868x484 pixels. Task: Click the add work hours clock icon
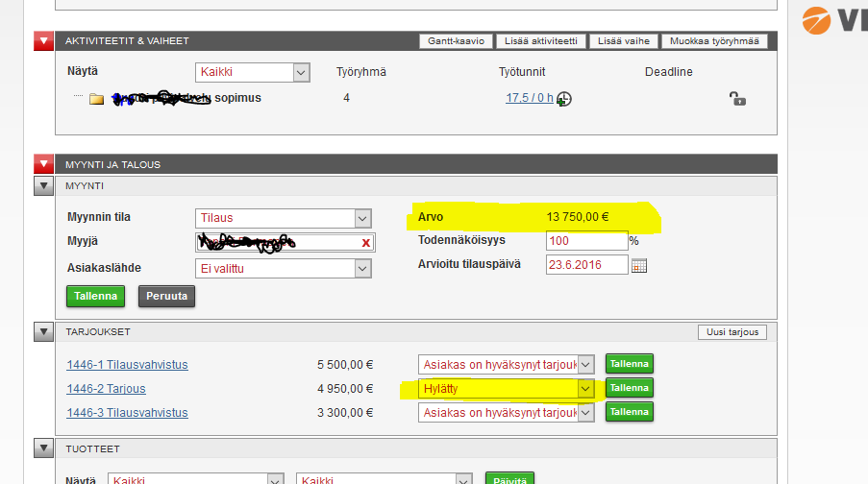[x=564, y=99]
